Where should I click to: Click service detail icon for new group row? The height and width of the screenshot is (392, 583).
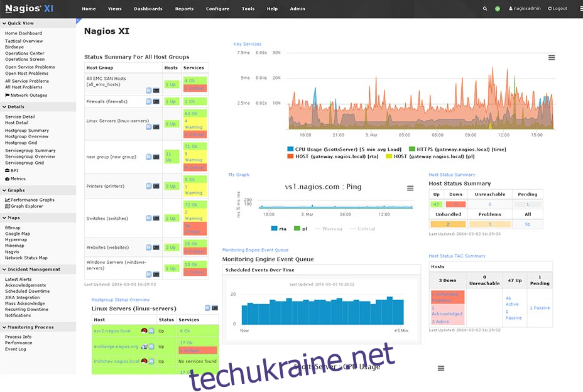149,157
